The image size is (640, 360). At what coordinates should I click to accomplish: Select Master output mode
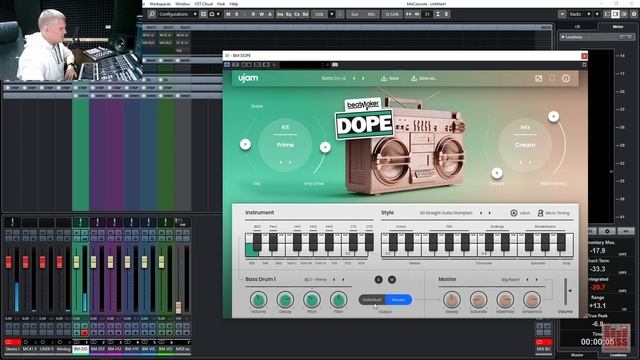point(398,300)
